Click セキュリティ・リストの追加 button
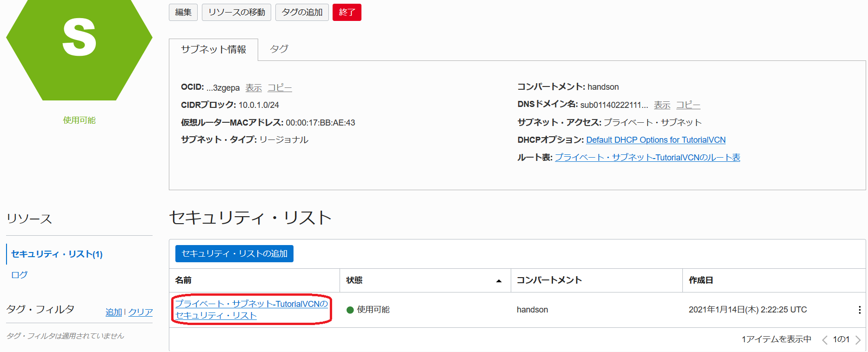This screenshot has height=352, width=868. pos(234,254)
